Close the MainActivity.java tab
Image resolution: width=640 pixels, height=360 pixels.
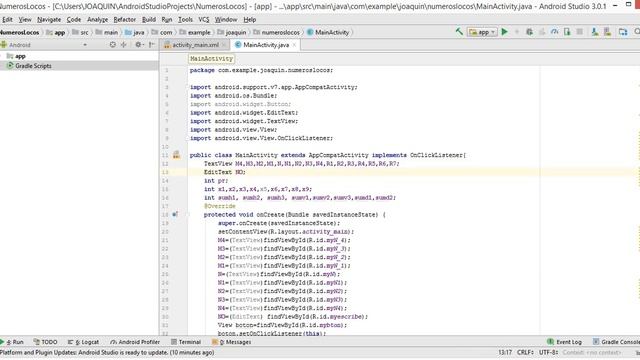point(294,45)
